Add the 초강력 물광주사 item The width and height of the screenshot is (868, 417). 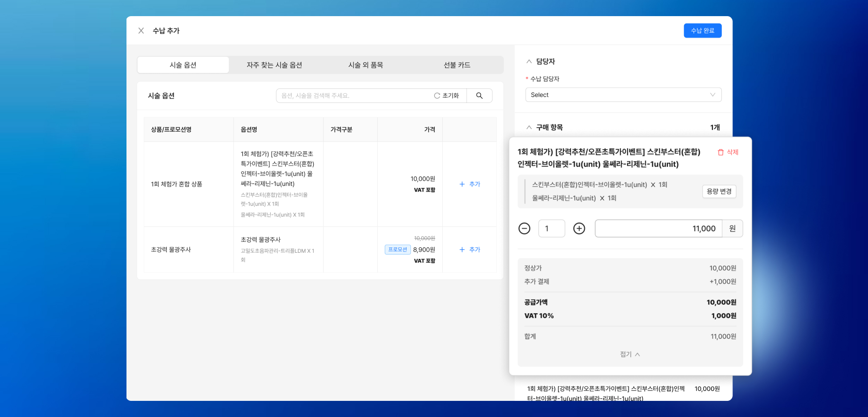click(x=470, y=249)
